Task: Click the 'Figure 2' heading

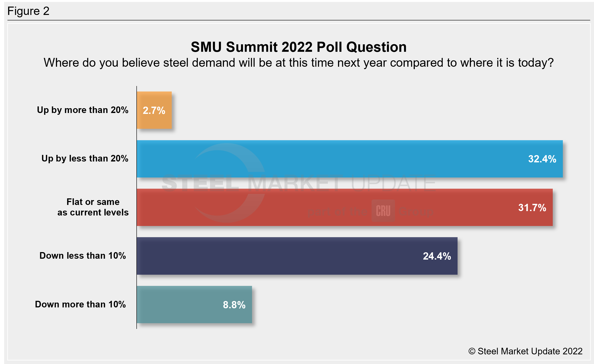Action: [28, 11]
